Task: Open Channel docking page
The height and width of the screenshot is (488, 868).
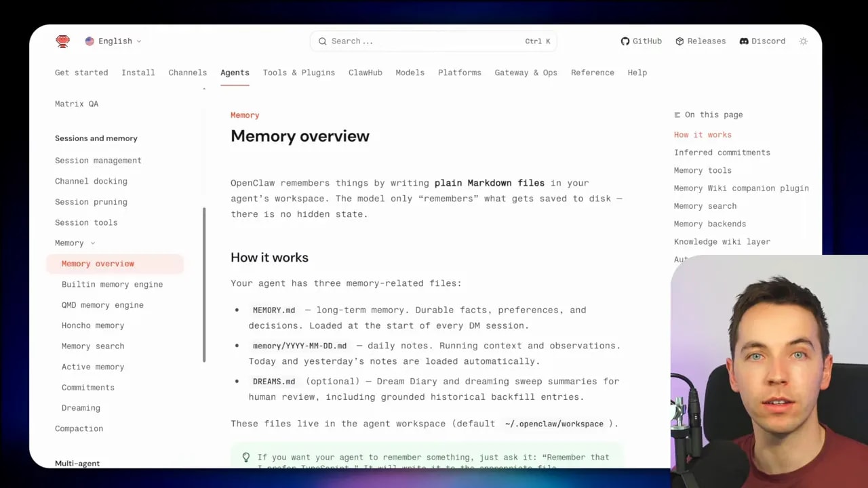Action: (91, 181)
